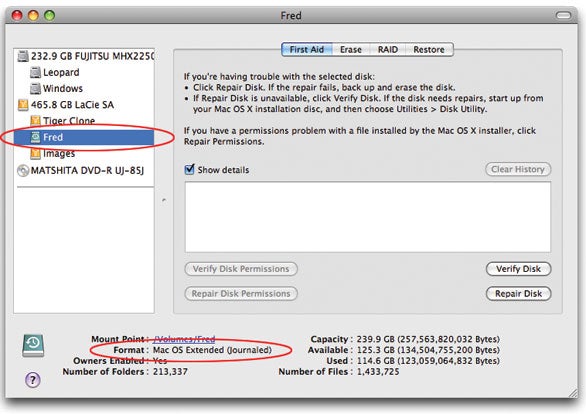
Task: Select the Leopard volume
Action: 85,72
